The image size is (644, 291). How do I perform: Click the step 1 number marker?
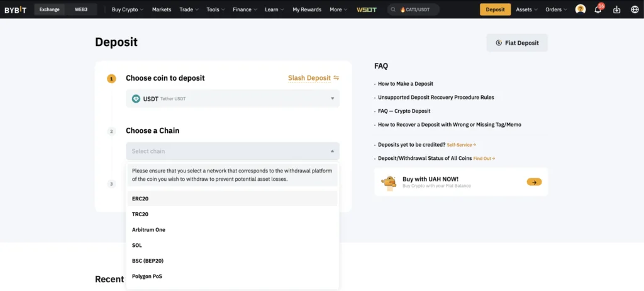[x=111, y=78]
